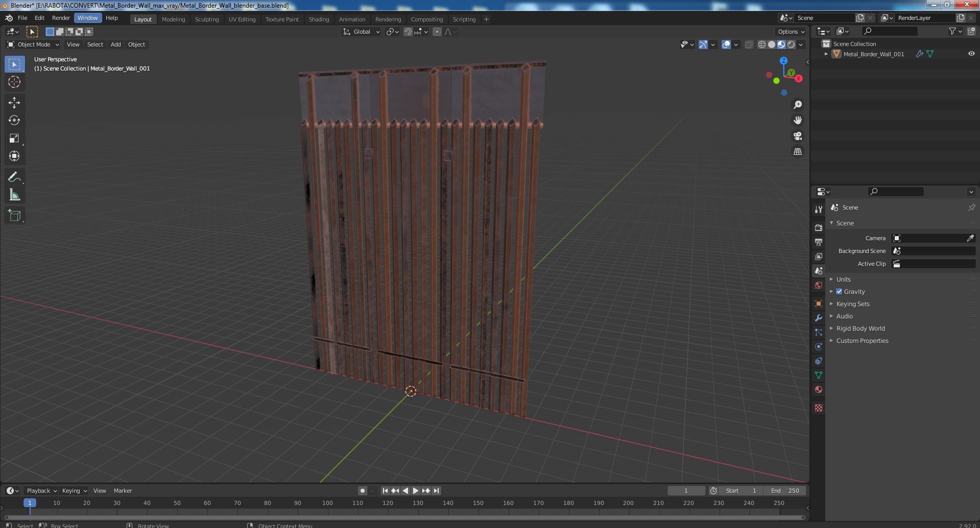Open Global transform orientation dropdown
980x528 pixels.
click(362, 32)
